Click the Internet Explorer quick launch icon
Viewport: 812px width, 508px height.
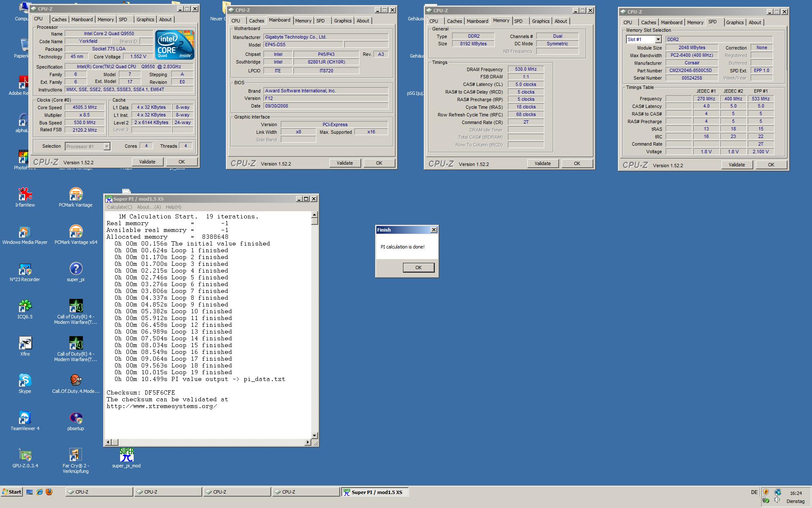click(39, 492)
